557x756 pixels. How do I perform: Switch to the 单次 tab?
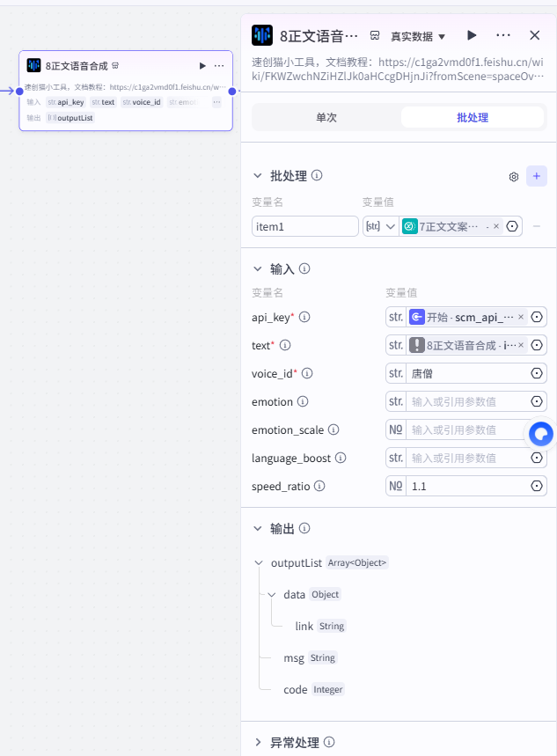pyautogui.click(x=326, y=117)
